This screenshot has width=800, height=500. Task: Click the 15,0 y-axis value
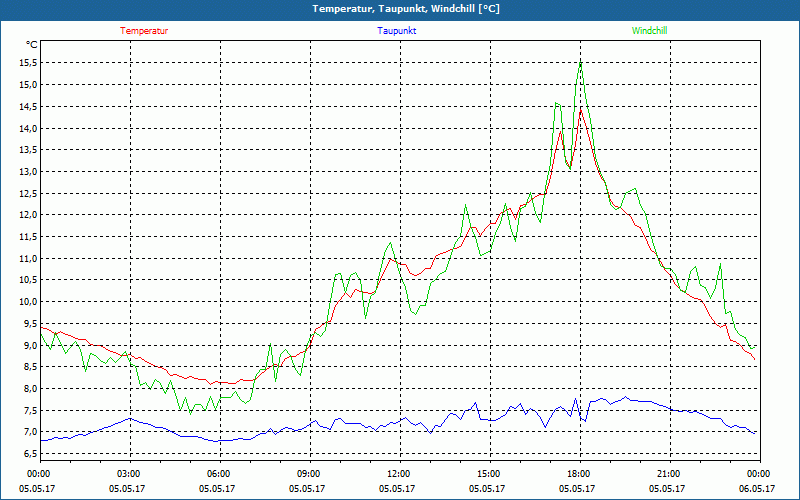[28, 85]
